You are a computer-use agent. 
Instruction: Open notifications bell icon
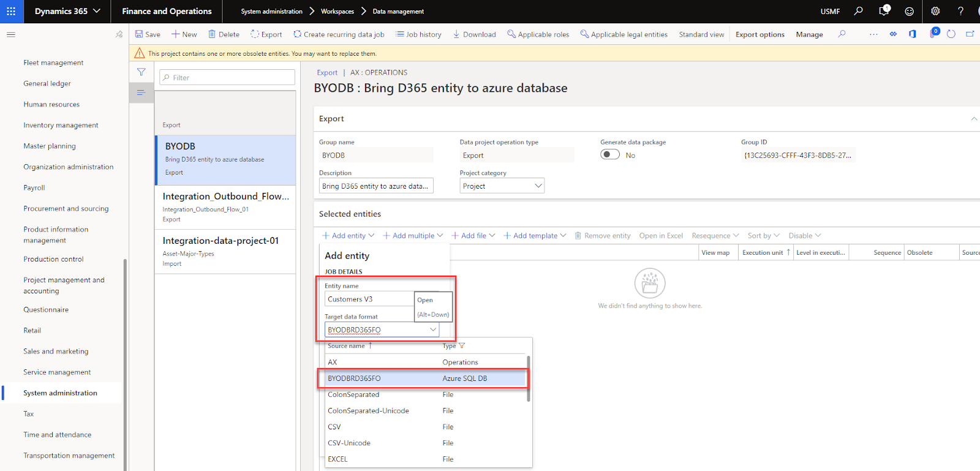[884, 11]
